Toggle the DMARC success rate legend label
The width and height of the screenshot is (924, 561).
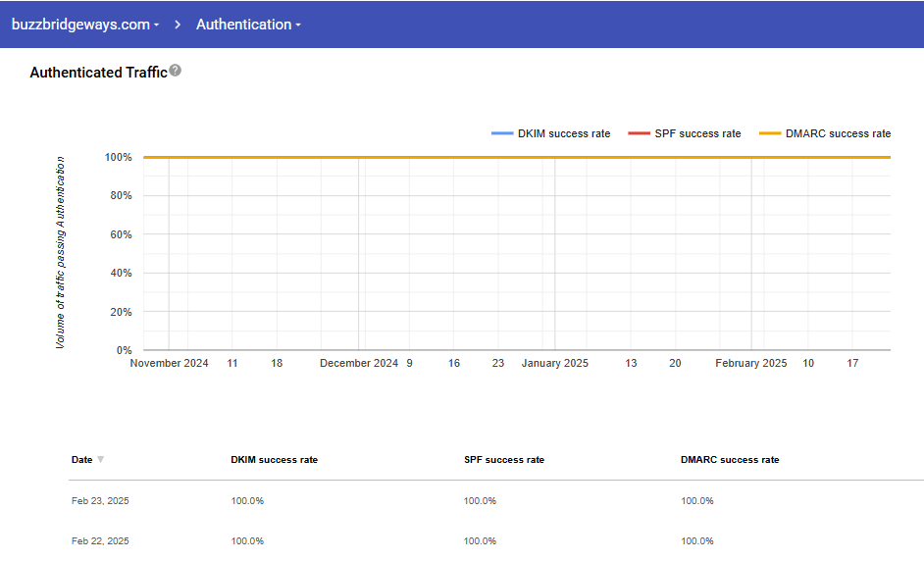click(838, 133)
